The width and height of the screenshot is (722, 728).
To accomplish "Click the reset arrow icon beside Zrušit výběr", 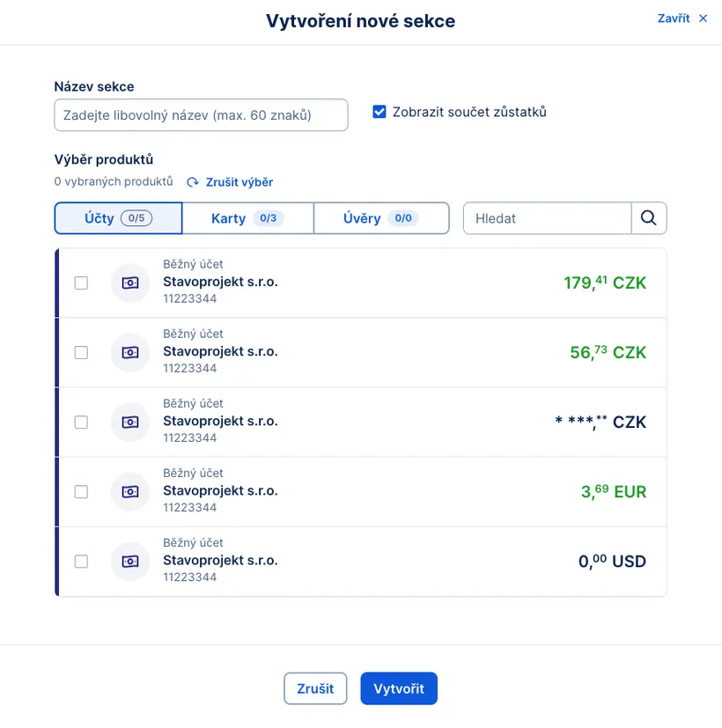I will 193,182.
